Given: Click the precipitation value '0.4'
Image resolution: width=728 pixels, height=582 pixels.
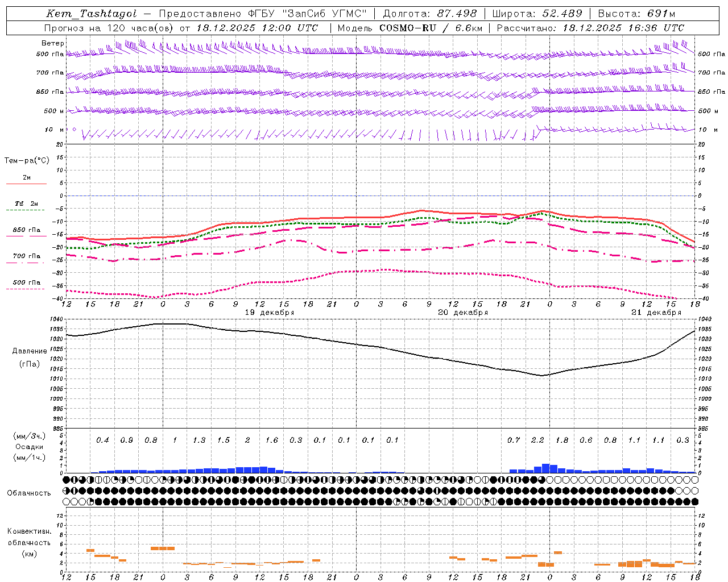Looking at the screenshot, I should click(x=102, y=440).
